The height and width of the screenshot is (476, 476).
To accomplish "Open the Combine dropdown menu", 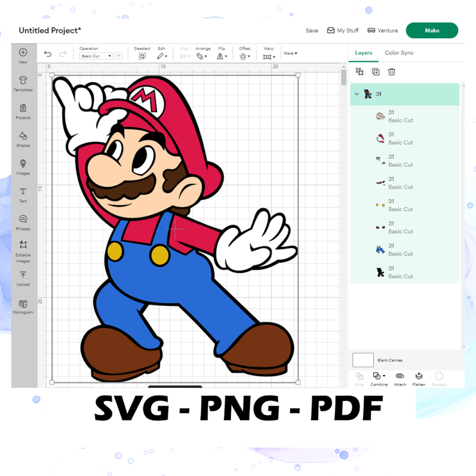I will [x=379, y=376].
